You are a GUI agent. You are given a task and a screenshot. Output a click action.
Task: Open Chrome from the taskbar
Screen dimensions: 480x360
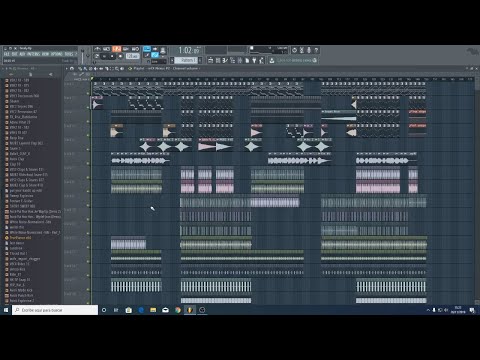(178, 310)
